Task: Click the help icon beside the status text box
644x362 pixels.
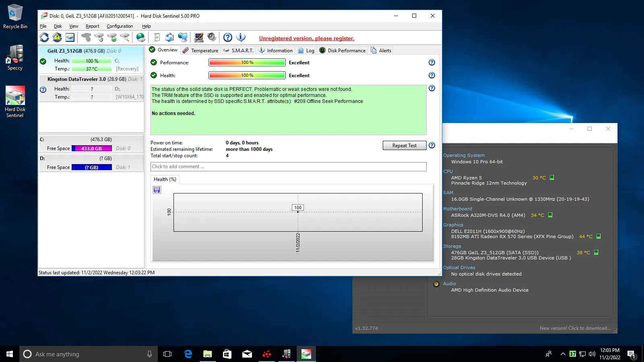Action: pos(432,88)
